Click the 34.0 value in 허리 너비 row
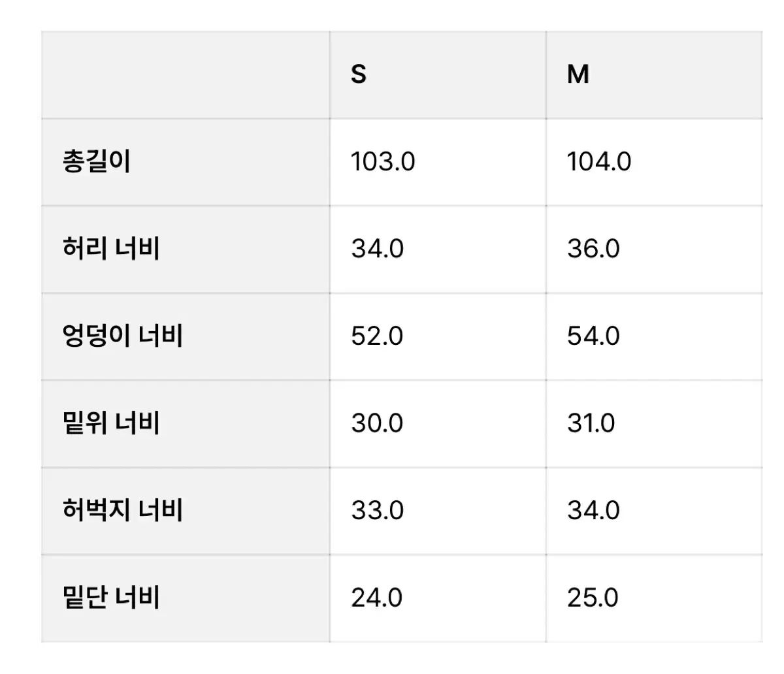Viewport: 784px width, 674px height. tap(377, 249)
